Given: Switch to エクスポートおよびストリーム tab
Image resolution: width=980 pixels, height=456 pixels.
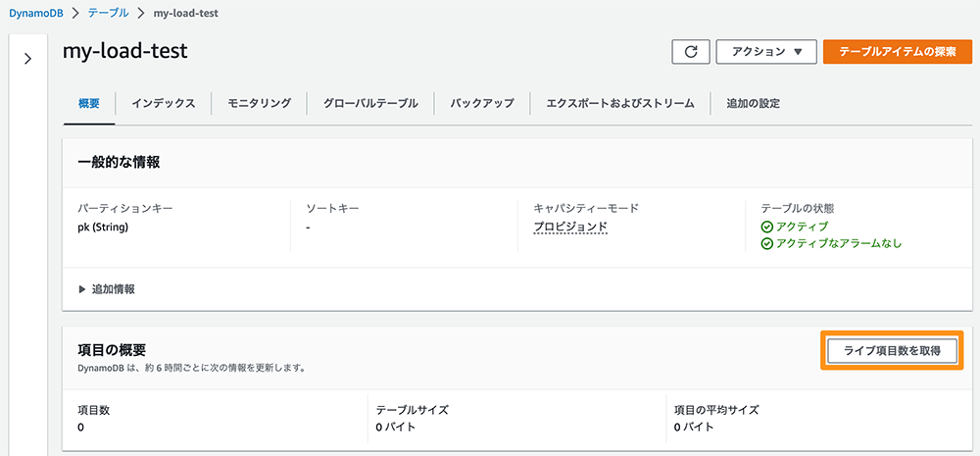Looking at the screenshot, I should (620, 104).
